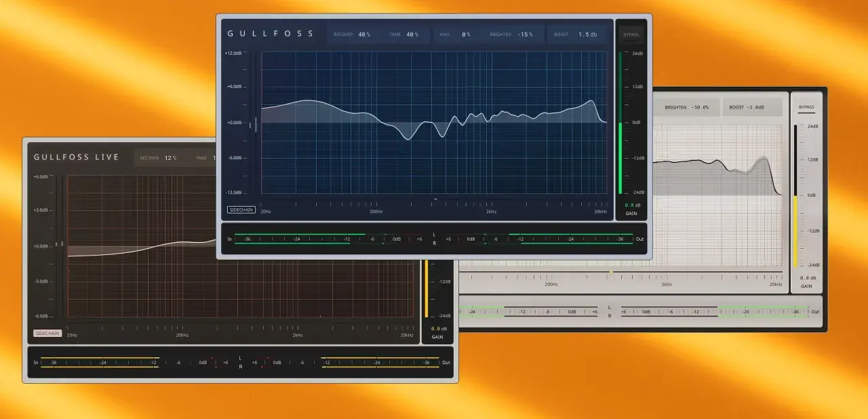Image resolution: width=868 pixels, height=419 pixels.
Task: Click the Recover 12% control in Gullfoss Live
Action: 158,157
